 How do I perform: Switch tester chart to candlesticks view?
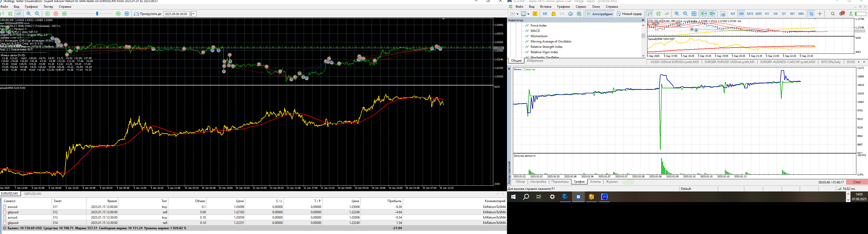[10, 14]
